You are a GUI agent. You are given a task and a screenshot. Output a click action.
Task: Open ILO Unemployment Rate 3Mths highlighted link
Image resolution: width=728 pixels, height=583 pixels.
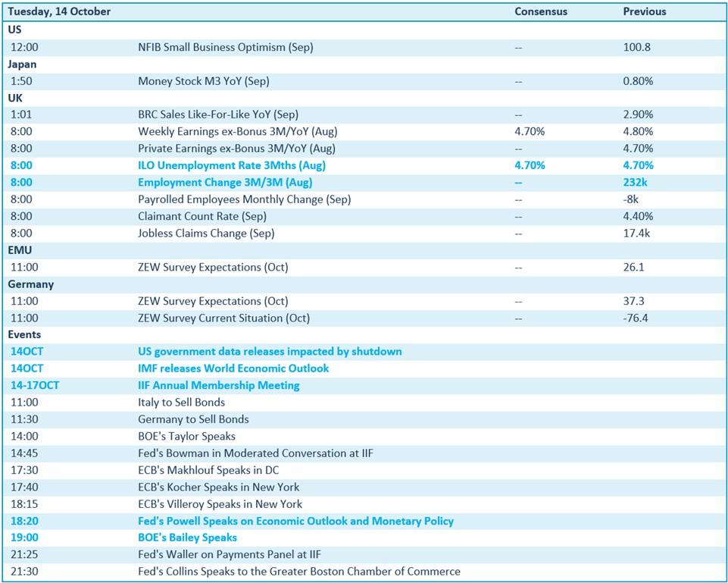[232, 165]
